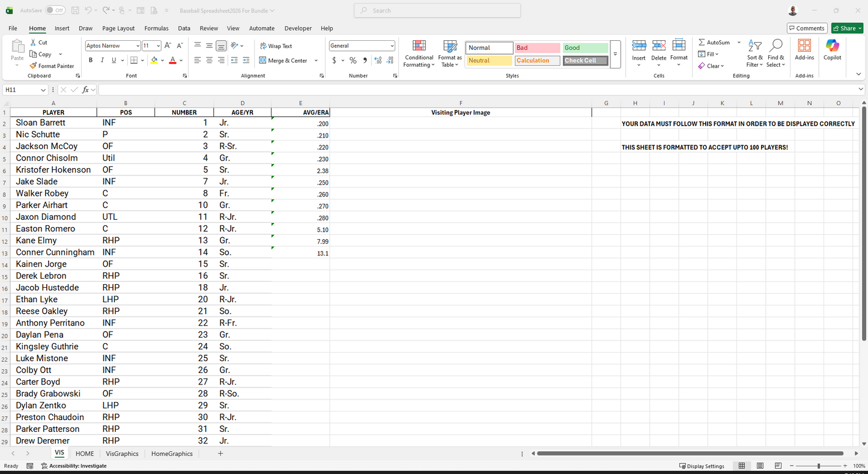Align text to the left
This screenshot has height=474, width=868.
click(198, 60)
